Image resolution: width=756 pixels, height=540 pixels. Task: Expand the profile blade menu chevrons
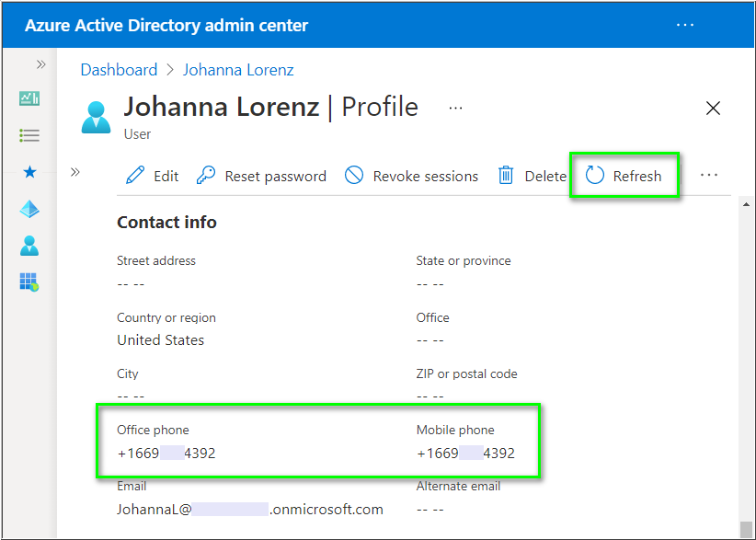[75, 171]
